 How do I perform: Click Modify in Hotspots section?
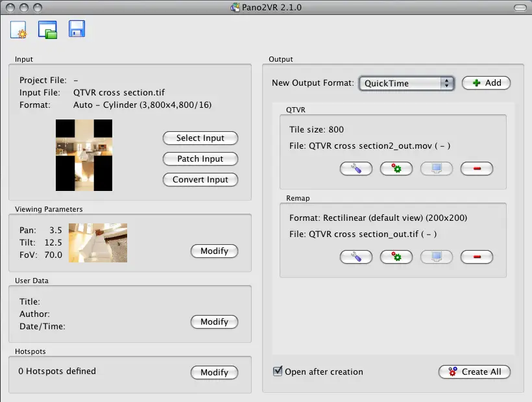(x=214, y=372)
